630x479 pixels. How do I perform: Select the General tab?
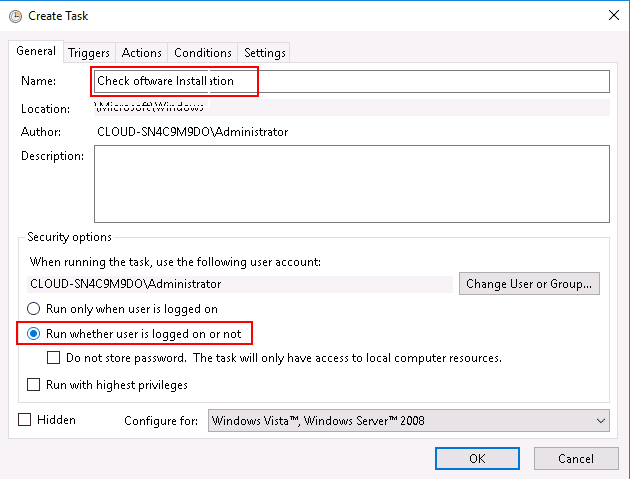pos(36,51)
